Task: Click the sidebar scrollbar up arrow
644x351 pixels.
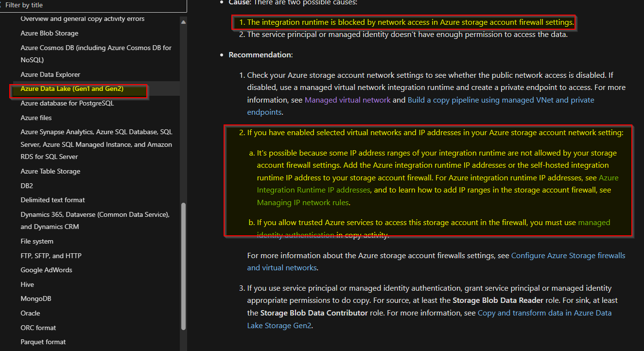Action: (183, 22)
